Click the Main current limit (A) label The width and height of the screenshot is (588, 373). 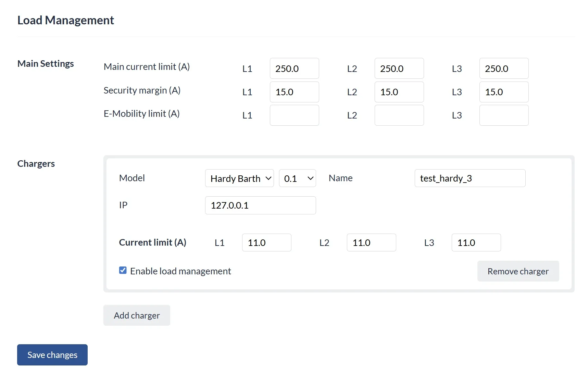[x=147, y=66]
